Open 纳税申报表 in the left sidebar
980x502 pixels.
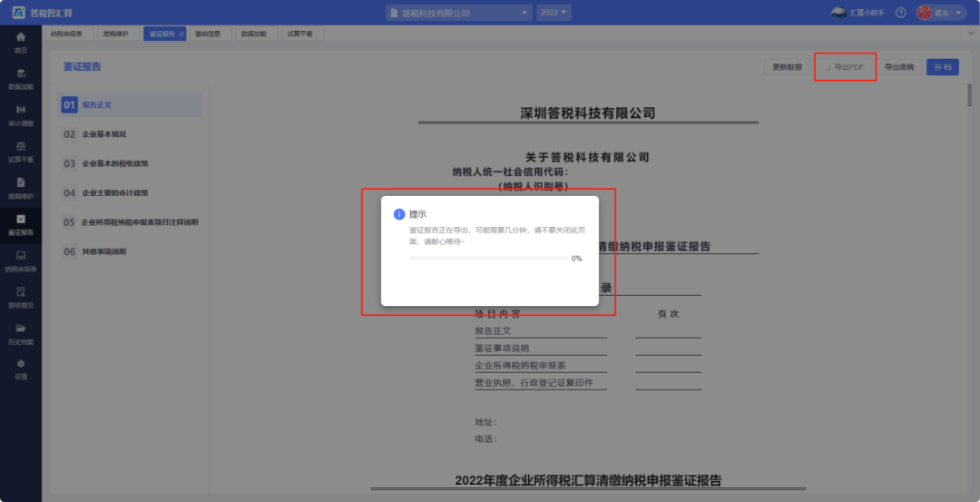(x=21, y=261)
